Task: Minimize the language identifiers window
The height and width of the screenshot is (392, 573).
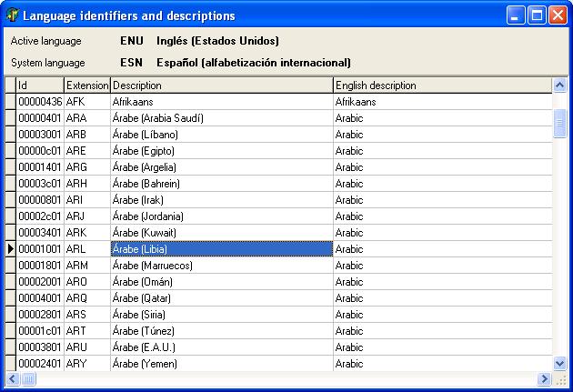Action: (x=516, y=15)
